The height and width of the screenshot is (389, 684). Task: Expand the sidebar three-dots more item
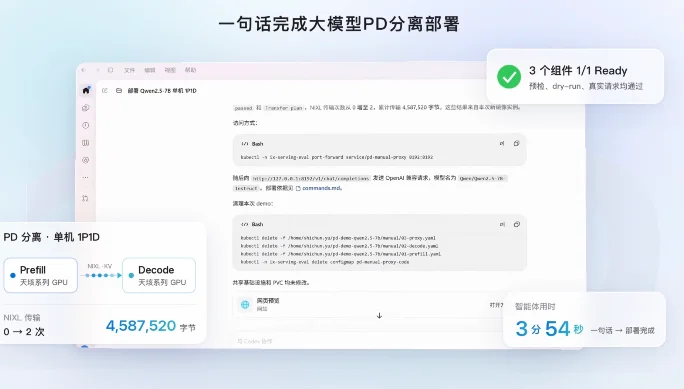click(86, 177)
